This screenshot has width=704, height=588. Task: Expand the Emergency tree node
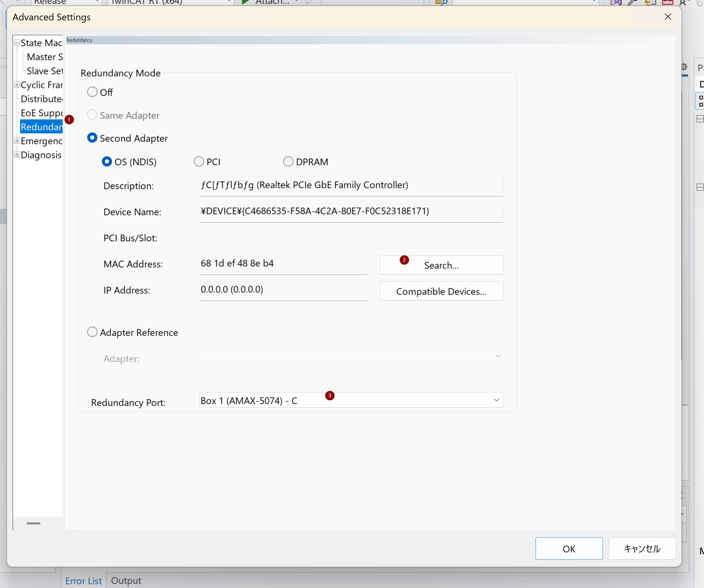[x=16, y=141]
